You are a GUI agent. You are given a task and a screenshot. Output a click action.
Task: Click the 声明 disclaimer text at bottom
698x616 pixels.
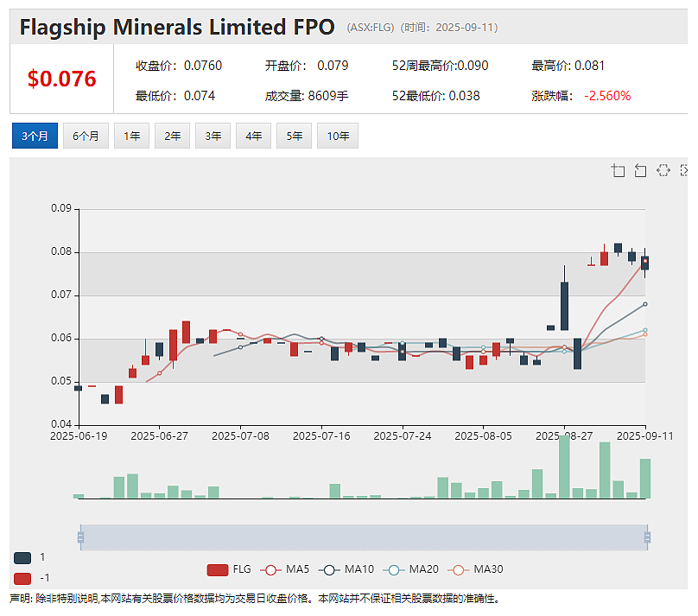[x=255, y=599]
